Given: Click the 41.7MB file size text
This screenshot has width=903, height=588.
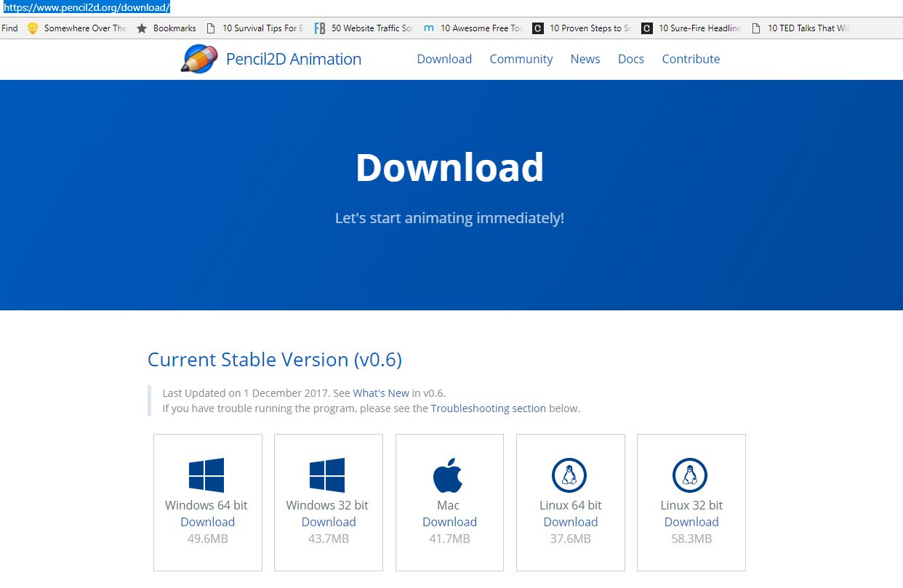Looking at the screenshot, I should (x=449, y=539).
